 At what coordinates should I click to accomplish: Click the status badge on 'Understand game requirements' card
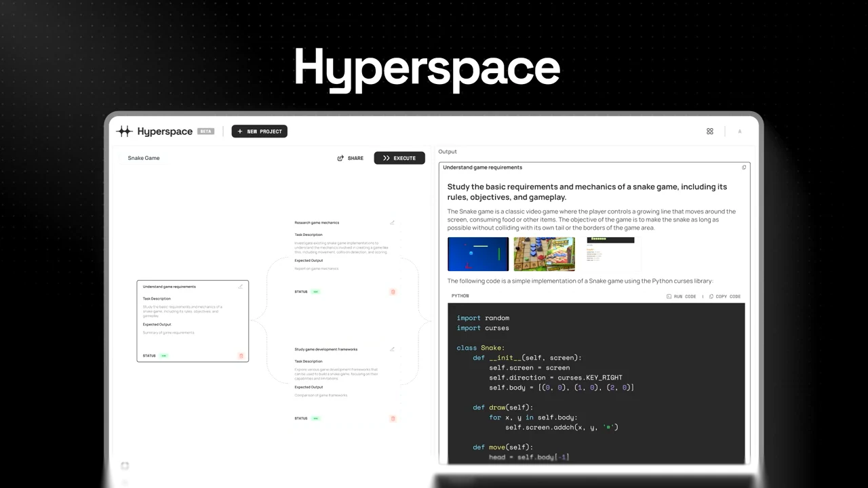pyautogui.click(x=164, y=356)
